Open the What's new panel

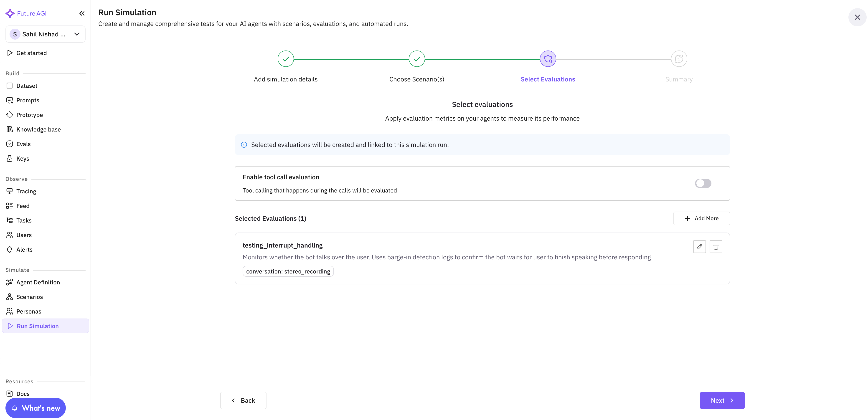(x=36, y=408)
